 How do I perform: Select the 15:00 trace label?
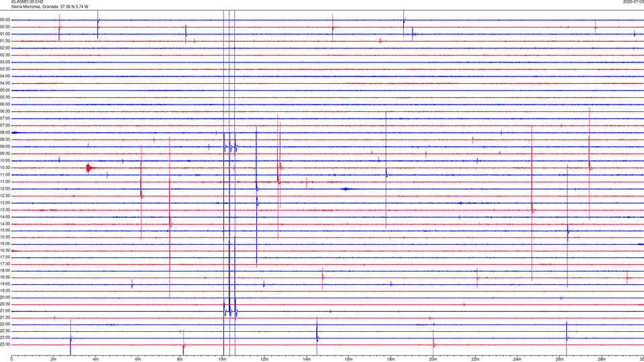pos(5,230)
